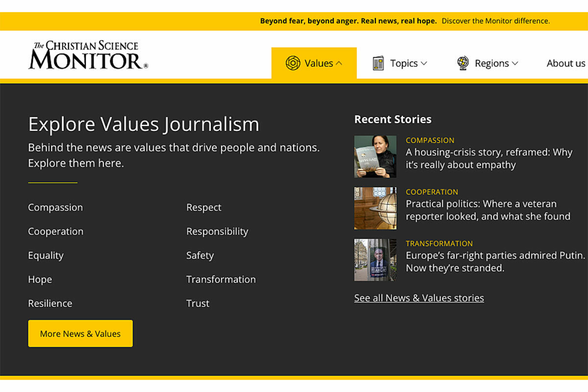Image resolution: width=588 pixels, height=392 pixels.
Task: Expand the Regions dropdown chevron
Action: 515,63
